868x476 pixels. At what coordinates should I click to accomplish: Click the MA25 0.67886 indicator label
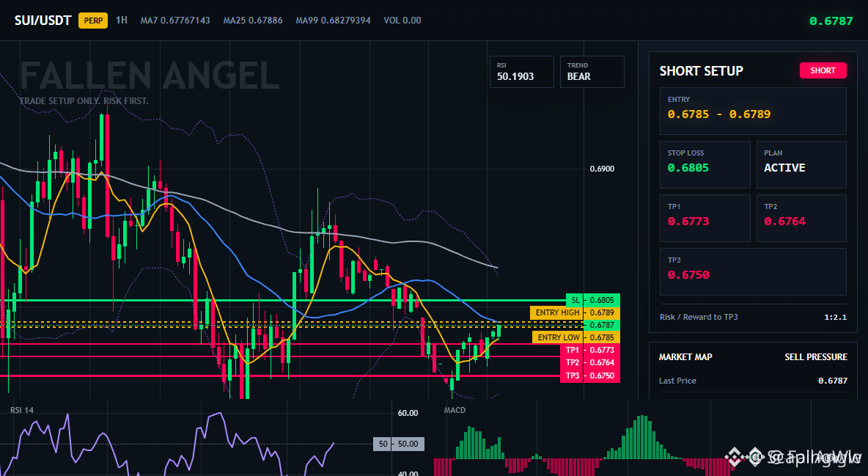click(x=253, y=21)
